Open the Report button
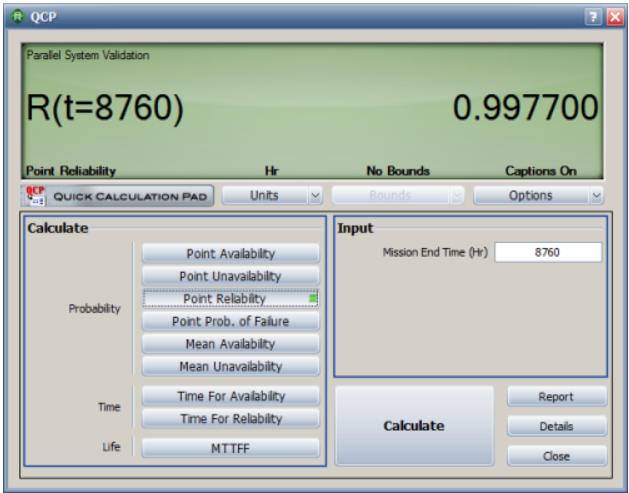 (557, 397)
